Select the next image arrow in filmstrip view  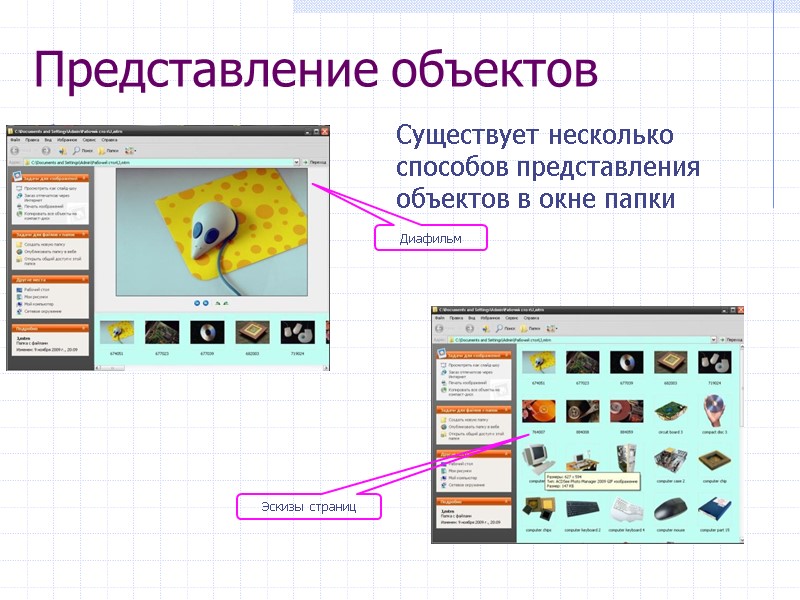tap(206, 303)
